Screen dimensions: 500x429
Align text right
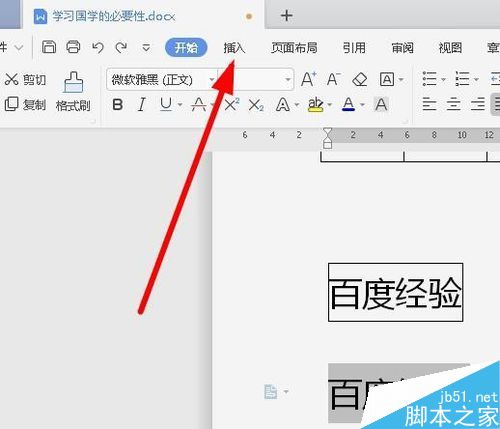[x=478, y=104]
